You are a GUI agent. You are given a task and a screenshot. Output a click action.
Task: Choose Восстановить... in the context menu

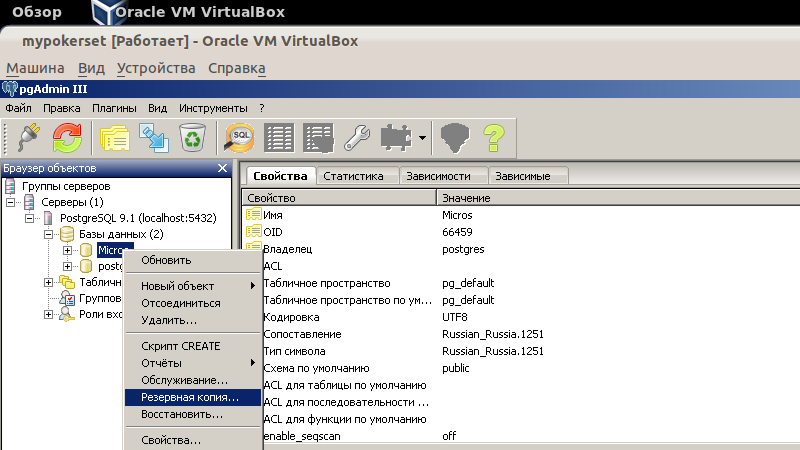click(181, 414)
